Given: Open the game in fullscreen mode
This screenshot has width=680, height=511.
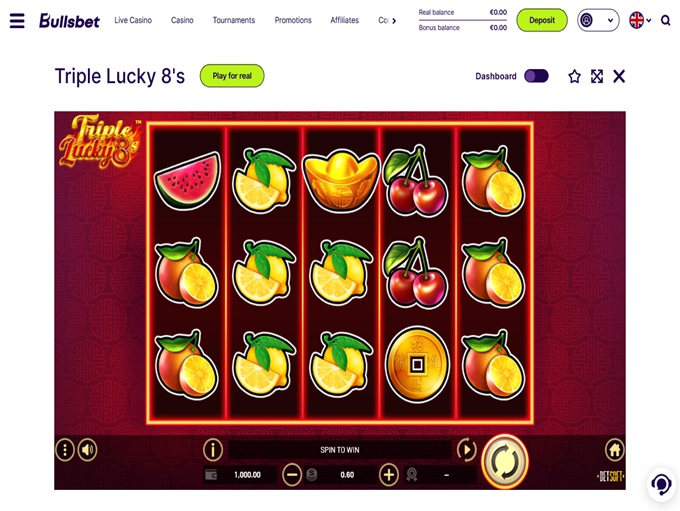Looking at the screenshot, I should (x=597, y=76).
